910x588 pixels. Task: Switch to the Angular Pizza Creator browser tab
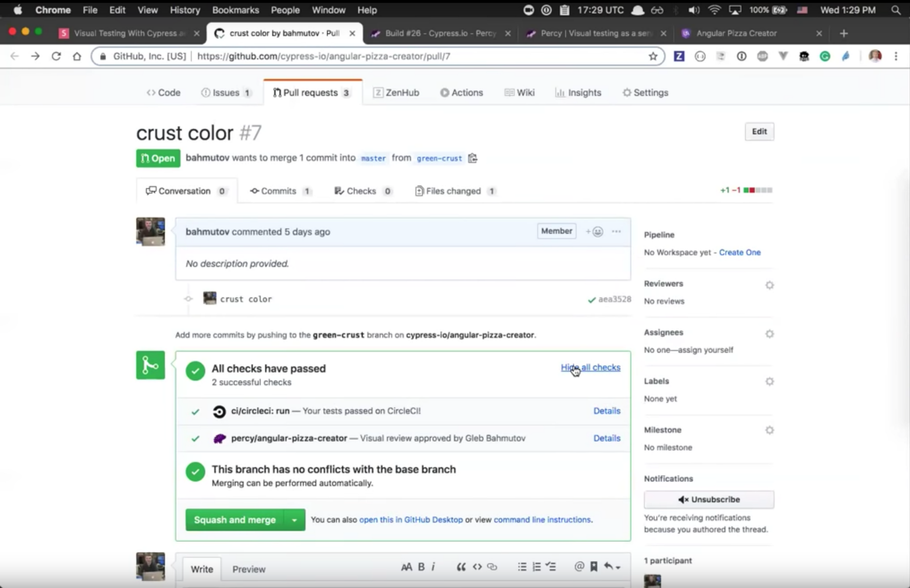(751, 34)
